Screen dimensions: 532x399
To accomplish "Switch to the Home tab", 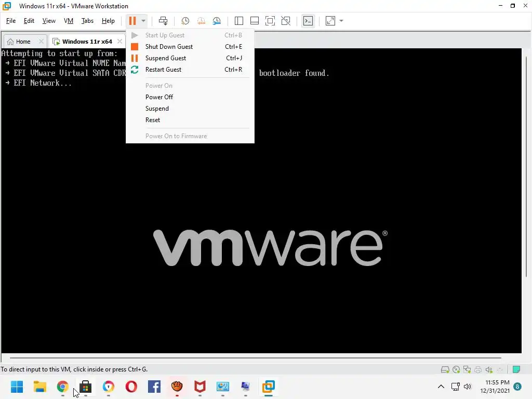I will (23, 42).
